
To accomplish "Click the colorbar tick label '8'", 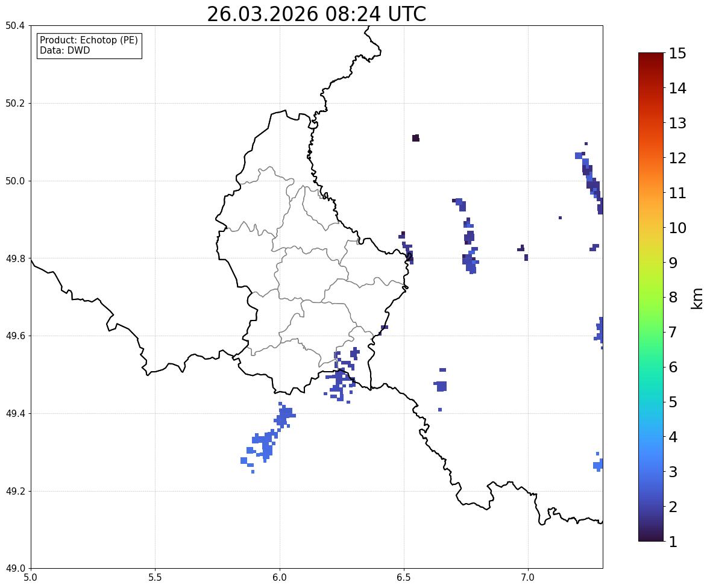I will click(x=673, y=298).
